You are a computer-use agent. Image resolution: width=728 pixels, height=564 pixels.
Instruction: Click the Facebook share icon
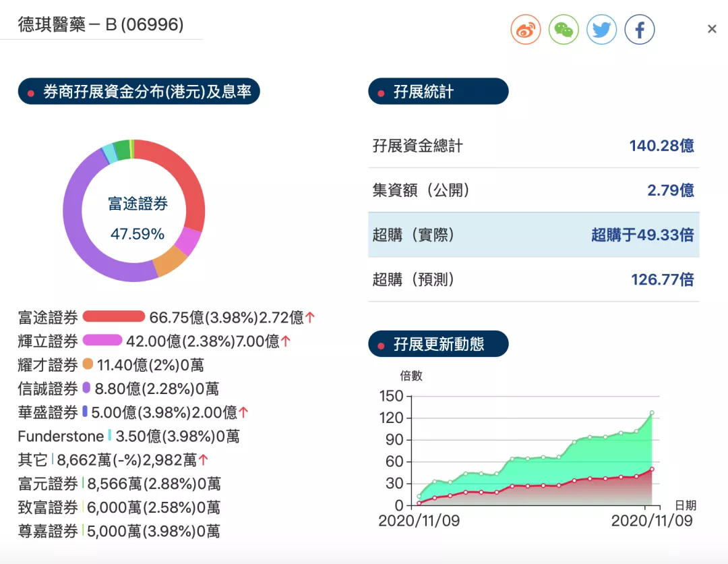point(639,30)
